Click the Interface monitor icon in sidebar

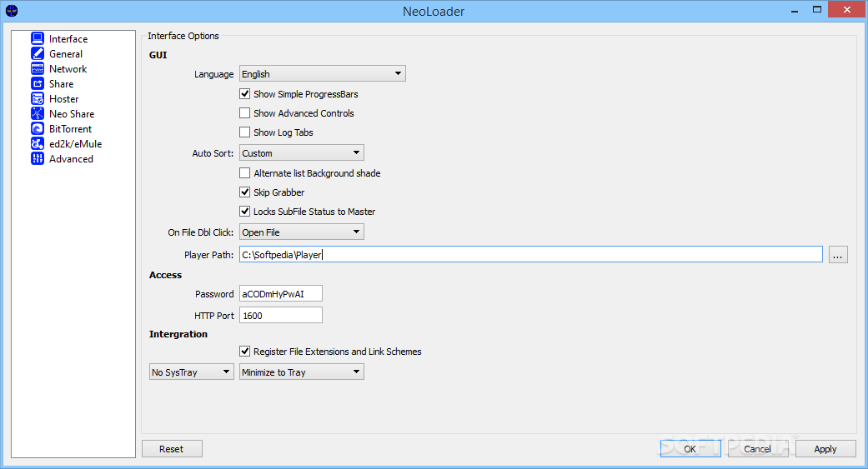[x=37, y=38]
